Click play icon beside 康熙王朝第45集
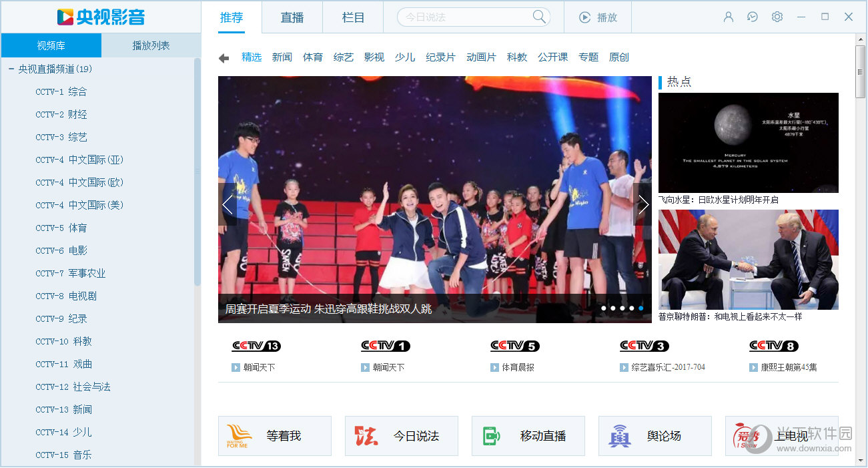This screenshot has height=468, width=868. 753,368
